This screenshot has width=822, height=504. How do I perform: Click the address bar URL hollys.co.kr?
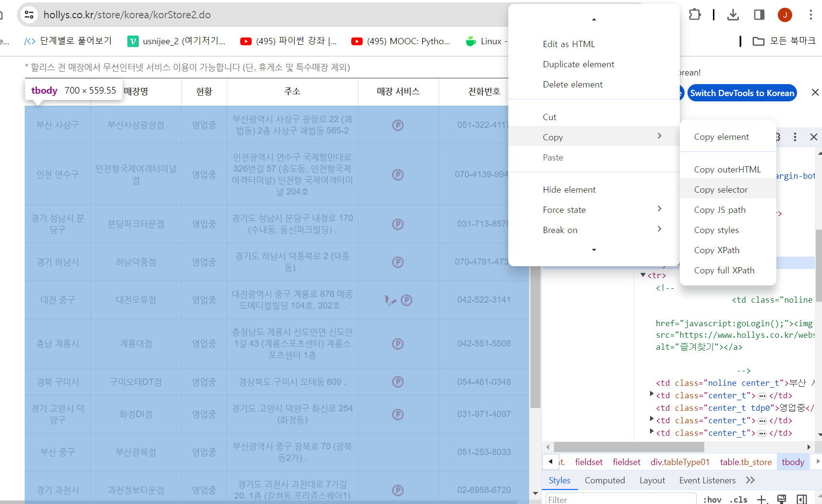coord(127,15)
